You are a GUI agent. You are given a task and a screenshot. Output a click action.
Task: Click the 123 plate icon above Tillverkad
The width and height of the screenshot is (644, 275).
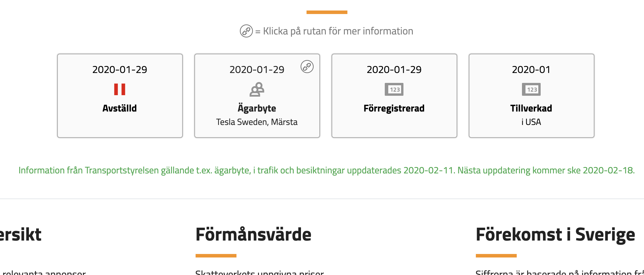click(x=531, y=89)
